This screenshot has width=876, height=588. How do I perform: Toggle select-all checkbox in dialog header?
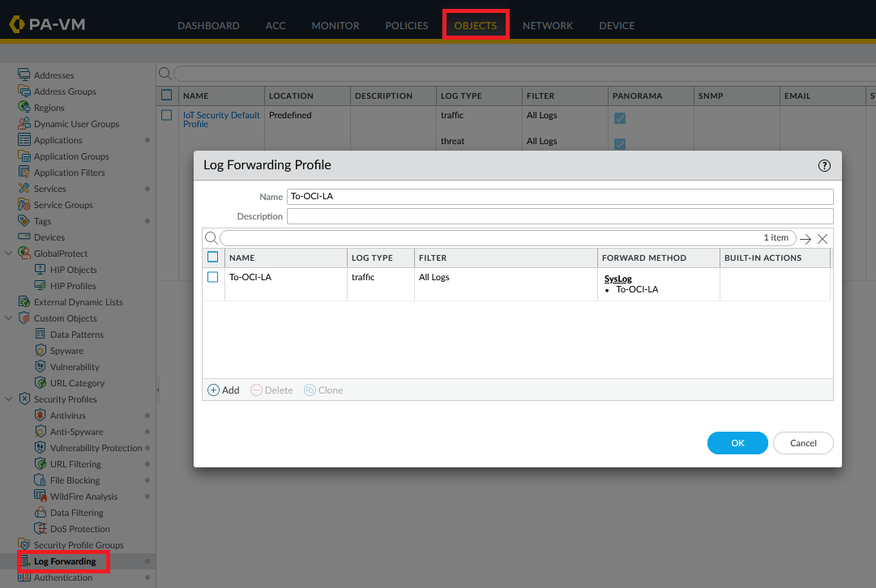tap(213, 258)
